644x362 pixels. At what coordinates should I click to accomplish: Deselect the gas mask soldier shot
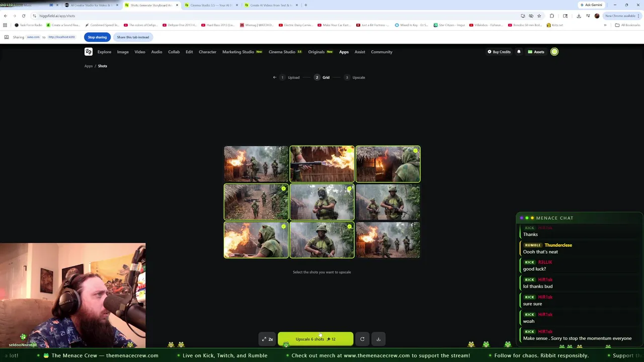click(x=322, y=202)
